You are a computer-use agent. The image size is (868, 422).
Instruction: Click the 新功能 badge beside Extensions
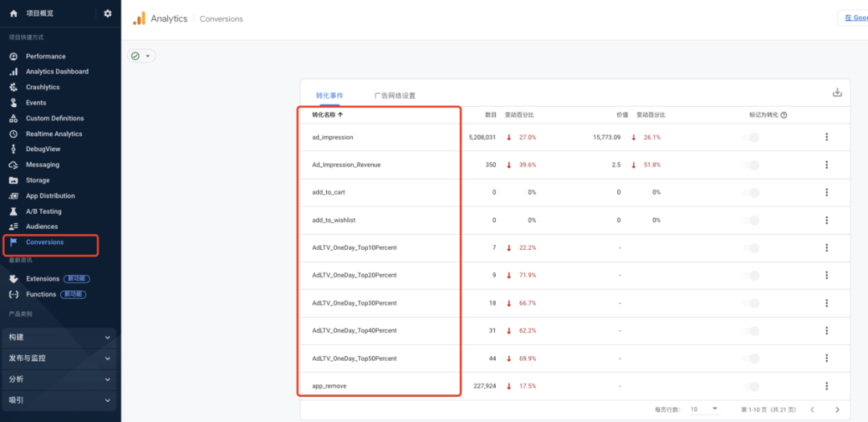[76, 279]
